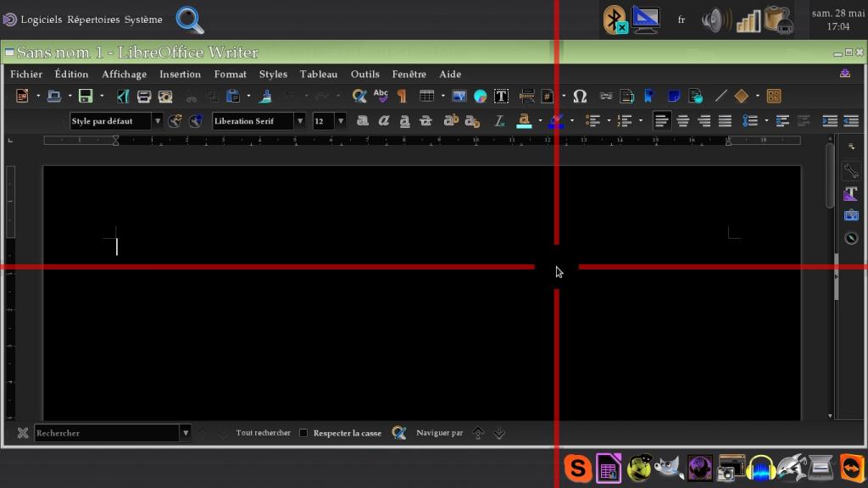Toggle underline formatting

click(x=404, y=121)
